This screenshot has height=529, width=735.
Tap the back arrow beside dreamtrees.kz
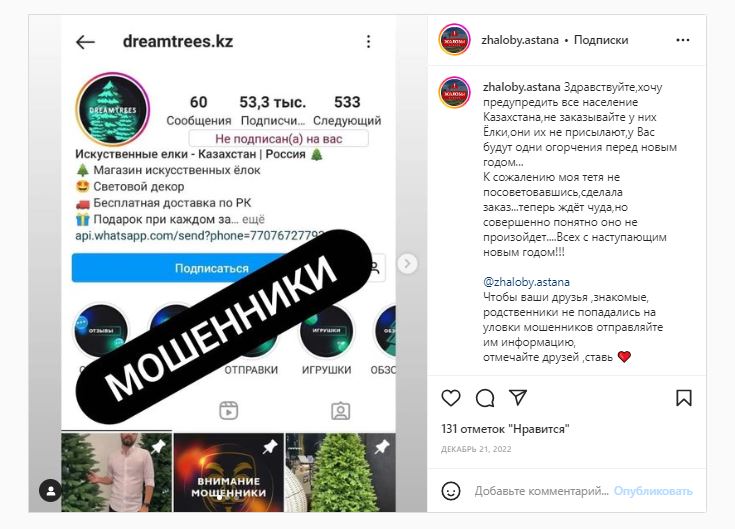(x=85, y=42)
